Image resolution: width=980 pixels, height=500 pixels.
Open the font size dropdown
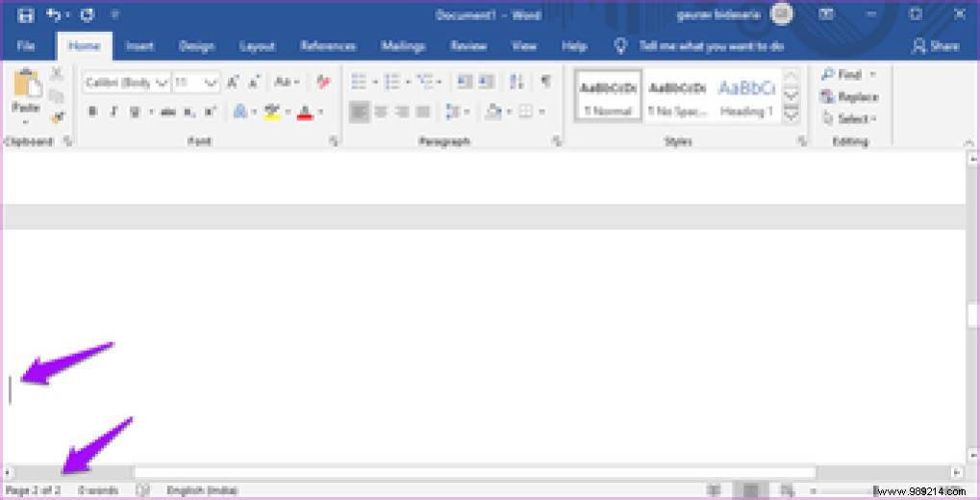(212, 83)
